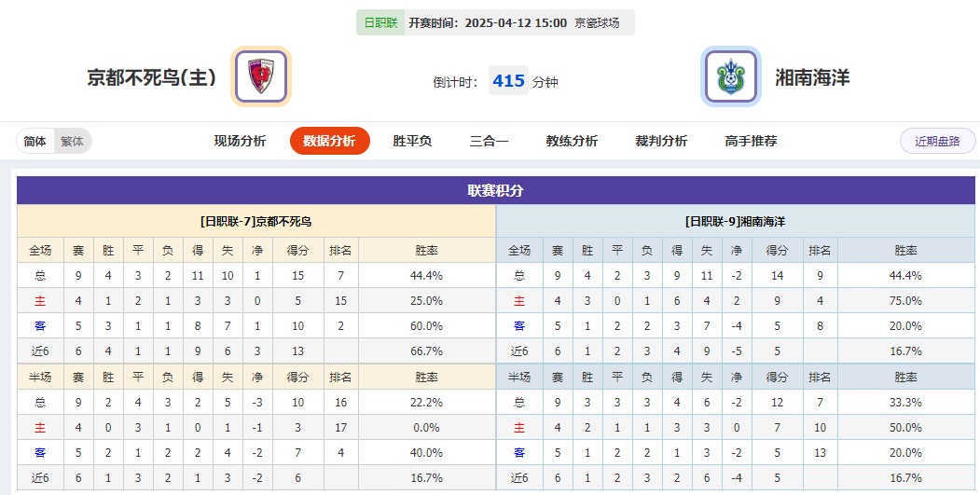Click the 415 countdown minutes value
Image resolution: width=980 pixels, height=495 pixels.
click(x=508, y=81)
